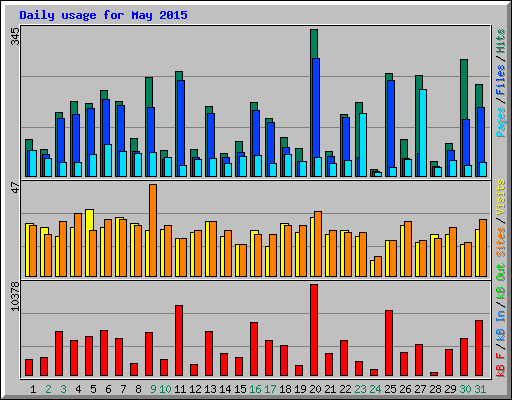The width and height of the screenshot is (512, 400).
Task: Click day label 25 on the x-axis
Action: pyautogui.click(x=390, y=389)
